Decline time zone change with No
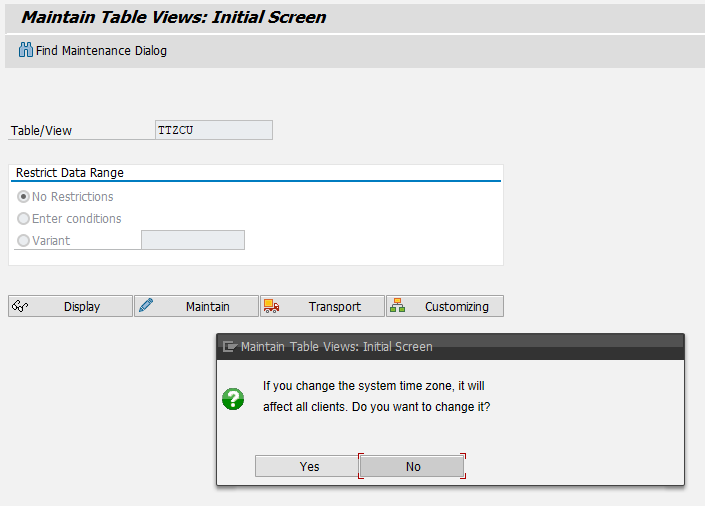705x506 pixels. (412, 466)
